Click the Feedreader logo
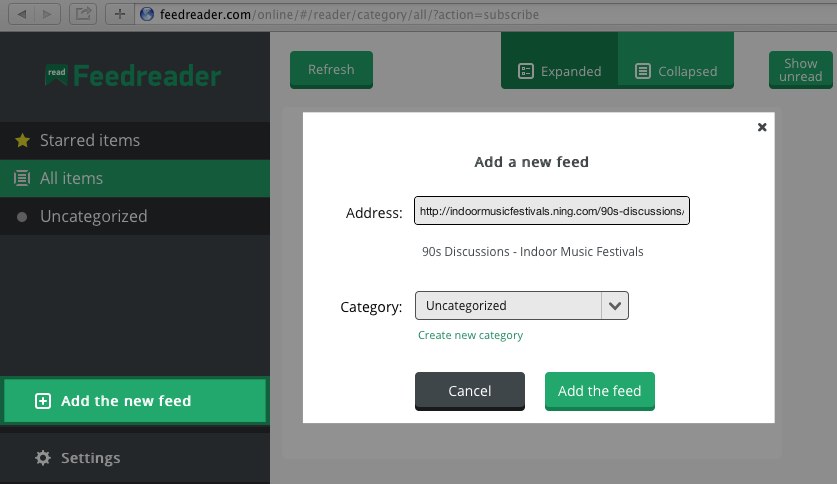Image resolution: width=837 pixels, height=484 pixels. click(133, 75)
